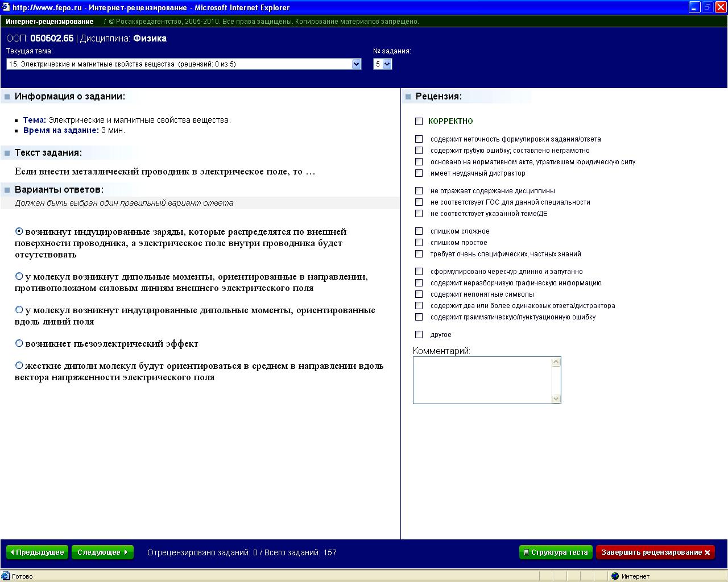Check 'содержит неточность формулировки задания/ответа'
The width and height of the screenshot is (728, 582).
pyautogui.click(x=419, y=139)
